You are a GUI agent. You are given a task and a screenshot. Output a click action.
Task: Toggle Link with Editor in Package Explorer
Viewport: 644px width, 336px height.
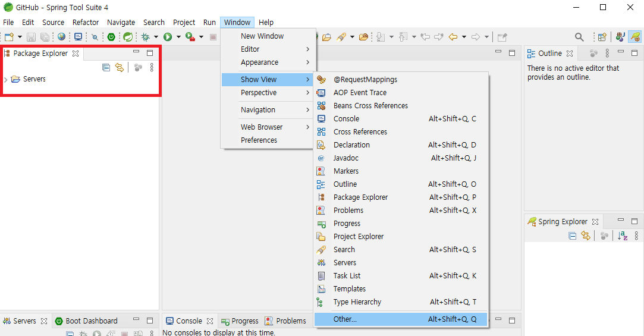pos(120,67)
